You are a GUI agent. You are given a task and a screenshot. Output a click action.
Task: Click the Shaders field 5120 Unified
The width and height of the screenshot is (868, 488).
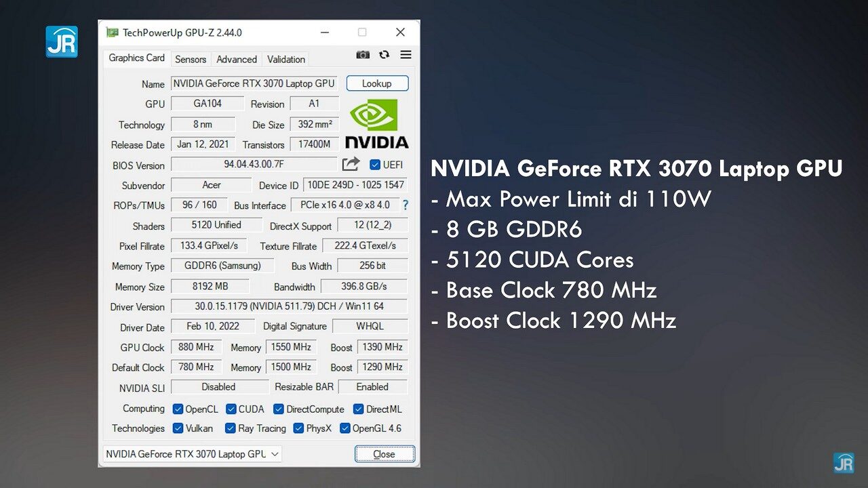pos(216,225)
